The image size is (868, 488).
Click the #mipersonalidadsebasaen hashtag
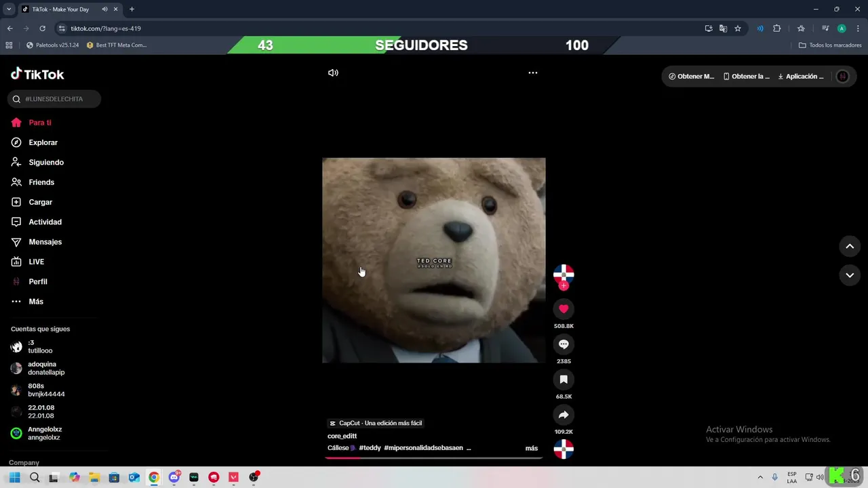[x=423, y=448]
